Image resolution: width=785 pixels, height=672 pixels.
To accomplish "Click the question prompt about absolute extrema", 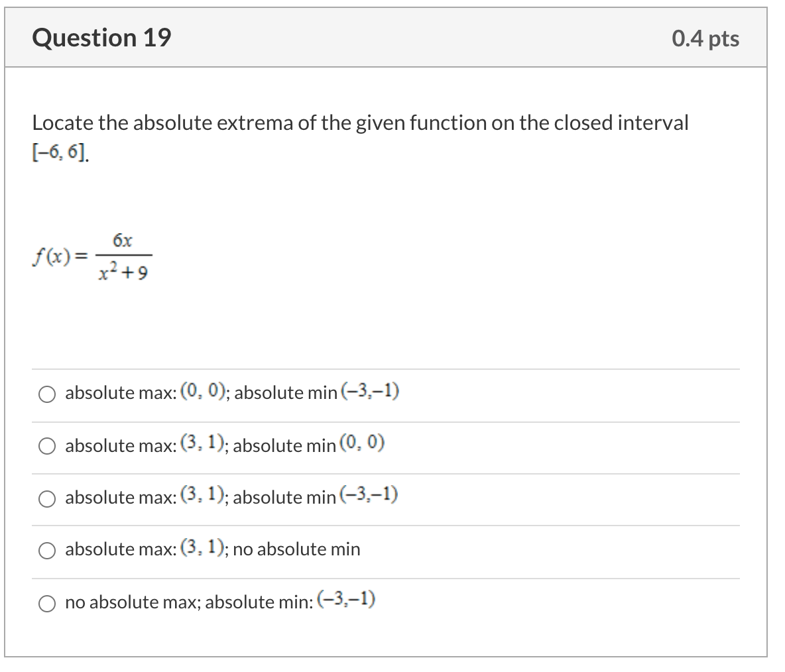I will click(x=360, y=123).
